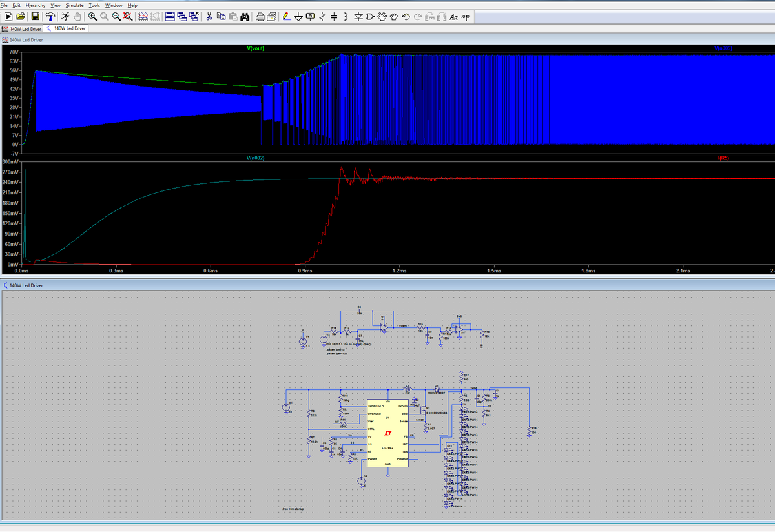Place a Ground symbol from the toolbar
The image size is (775, 532).
[x=298, y=16]
